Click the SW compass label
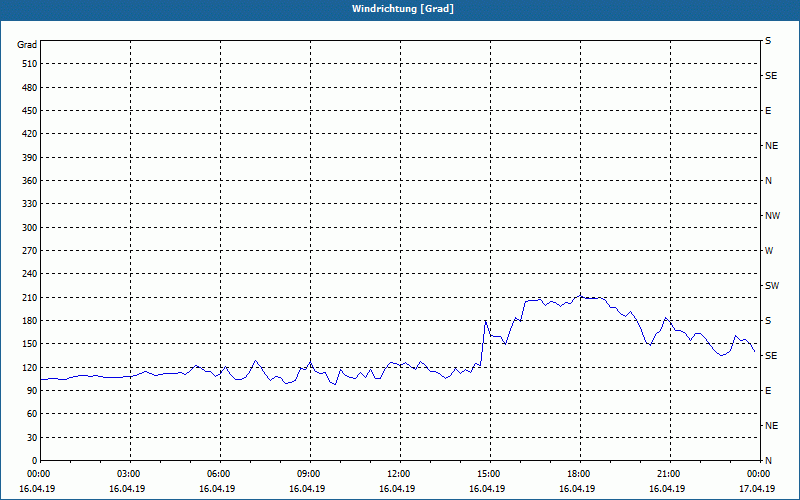800x500 pixels. pos(772,286)
